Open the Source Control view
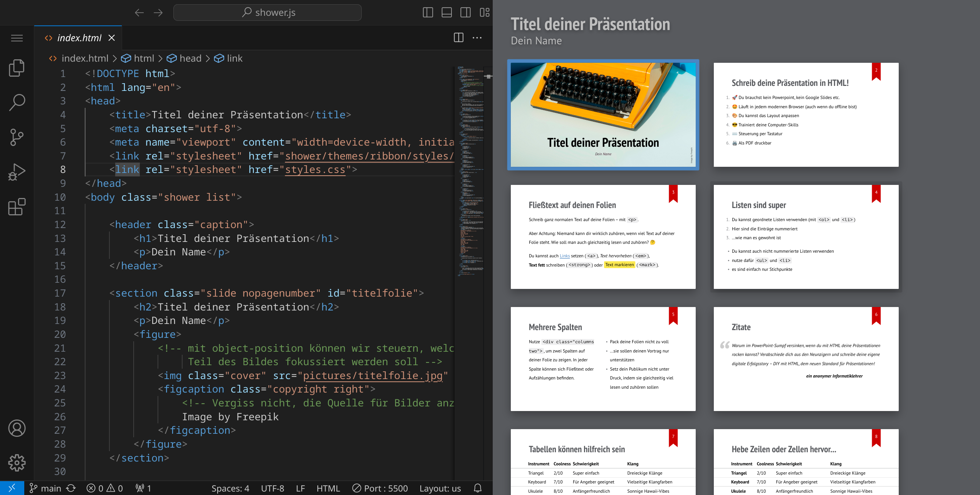This screenshot has width=980, height=495. [x=17, y=137]
